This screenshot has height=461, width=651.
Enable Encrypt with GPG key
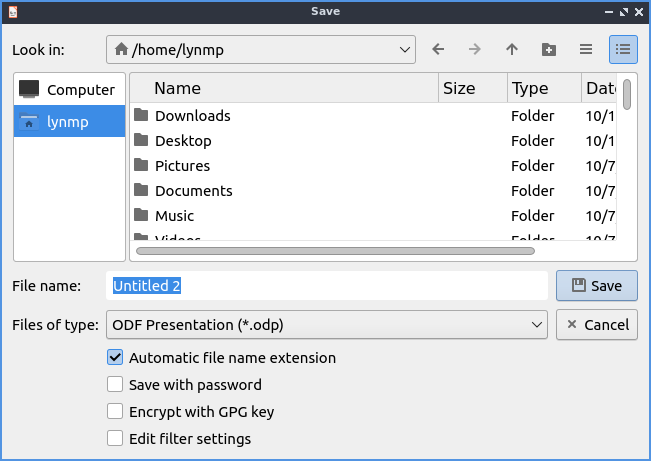tap(116, 412)
